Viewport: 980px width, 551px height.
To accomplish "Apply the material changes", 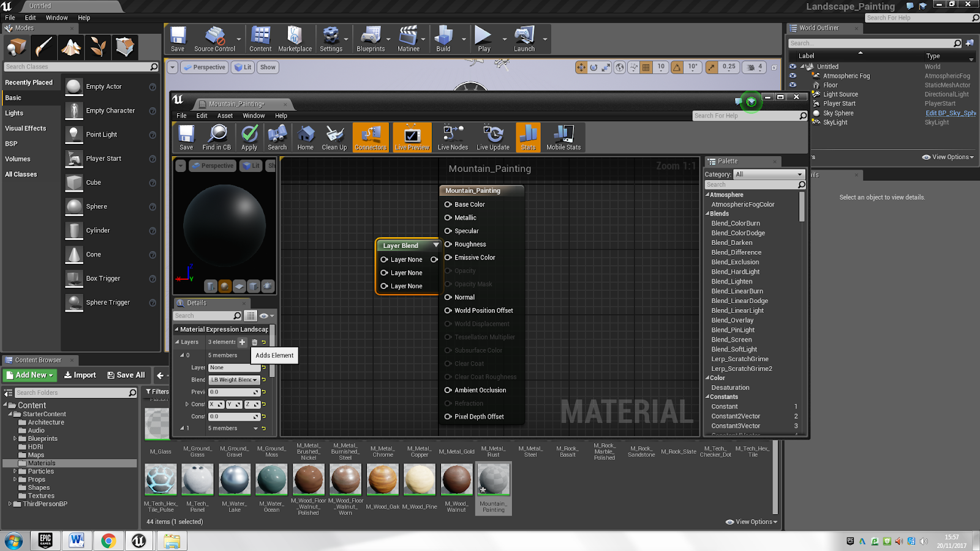I will coord(249,137).
